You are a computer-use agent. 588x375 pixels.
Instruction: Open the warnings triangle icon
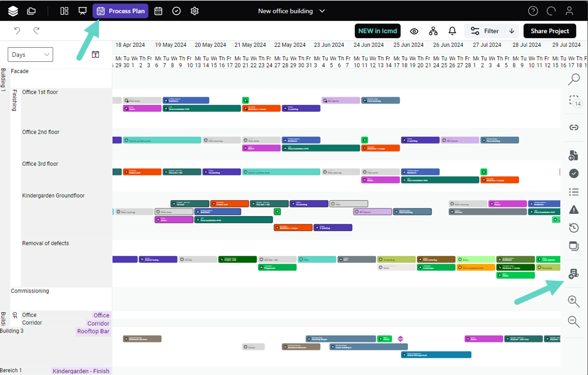point(574,210)
